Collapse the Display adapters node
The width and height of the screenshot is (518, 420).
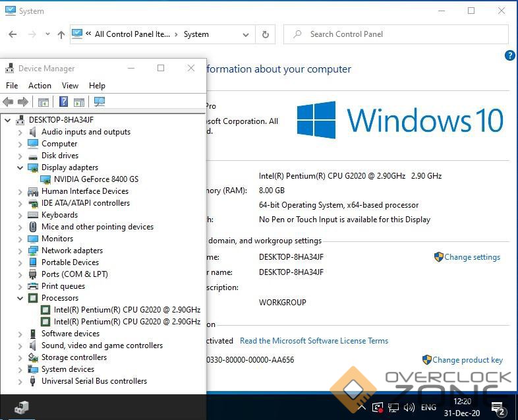(20, 167)
